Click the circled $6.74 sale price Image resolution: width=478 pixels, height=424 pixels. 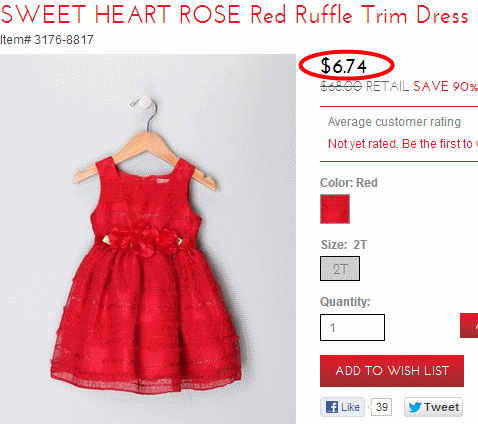tap(343, 66)
